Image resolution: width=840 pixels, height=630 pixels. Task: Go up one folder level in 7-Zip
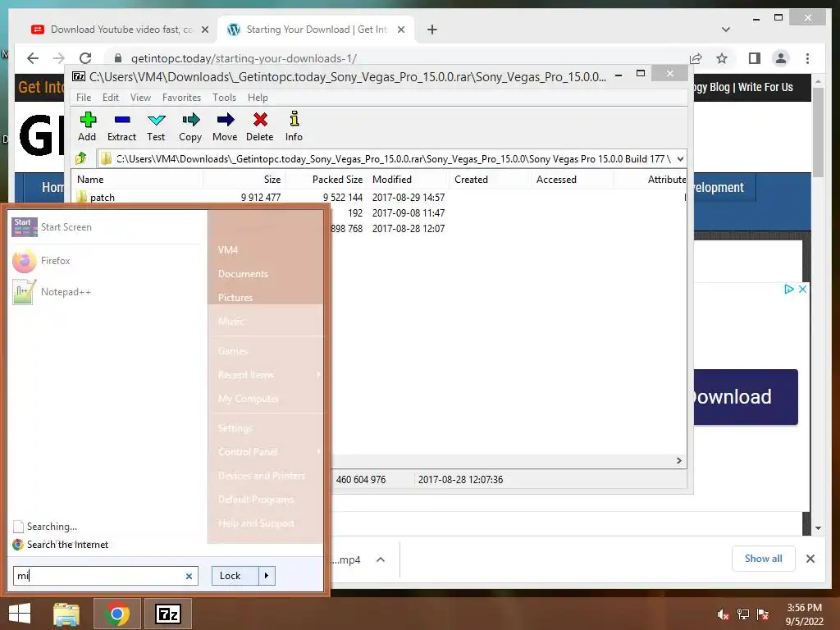tap(81, 158)
